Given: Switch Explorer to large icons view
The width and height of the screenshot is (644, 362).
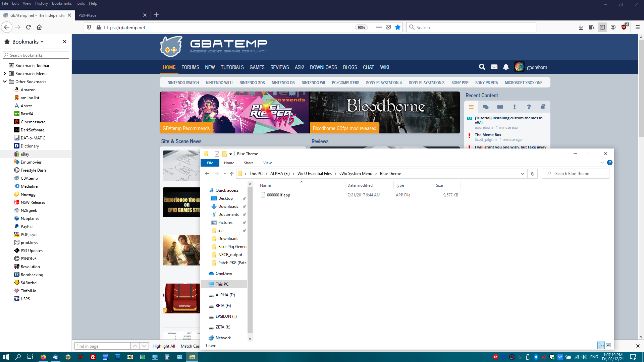Looking at the screenshot, I should click(608, 345).
